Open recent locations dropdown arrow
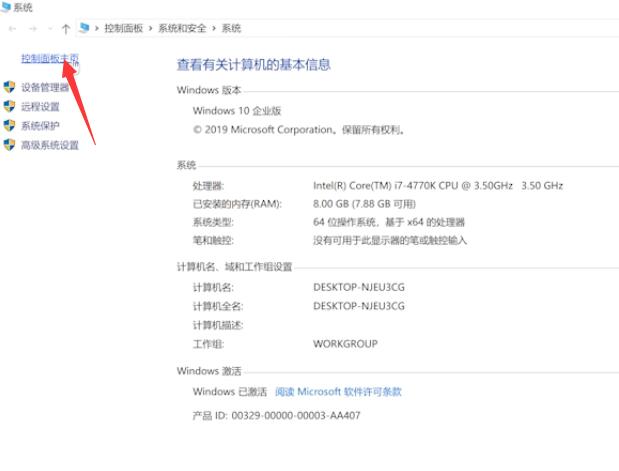The image size is (619, 471). [x=50, y=28]
